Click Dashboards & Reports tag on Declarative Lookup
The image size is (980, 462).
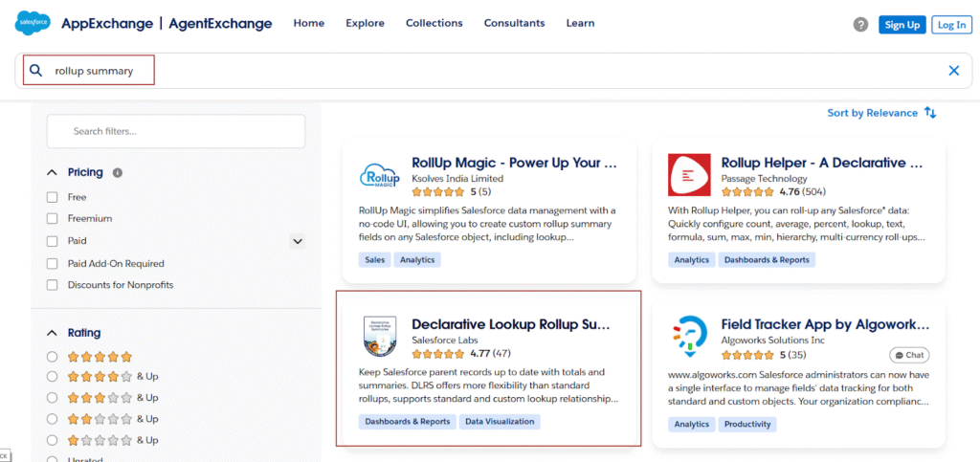408,422
